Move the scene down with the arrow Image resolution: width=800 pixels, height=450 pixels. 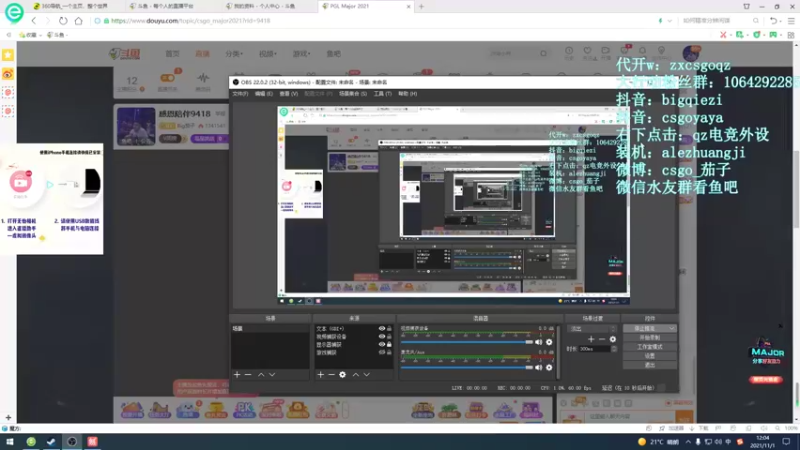272,374
